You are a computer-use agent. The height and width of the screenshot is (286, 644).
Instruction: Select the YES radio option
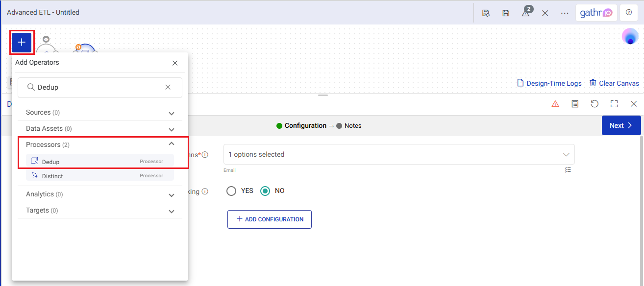click(x=231, y=191)
